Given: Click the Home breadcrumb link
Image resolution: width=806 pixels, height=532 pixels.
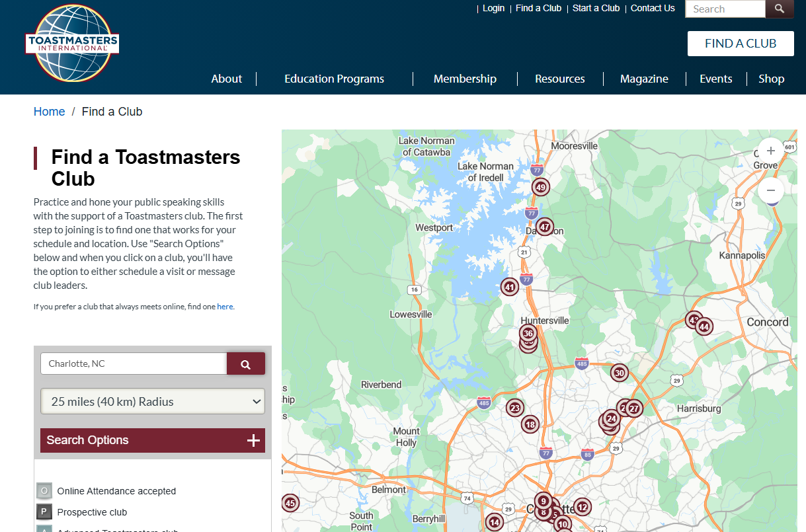Looking at the screenshot, I should (50, 112).
